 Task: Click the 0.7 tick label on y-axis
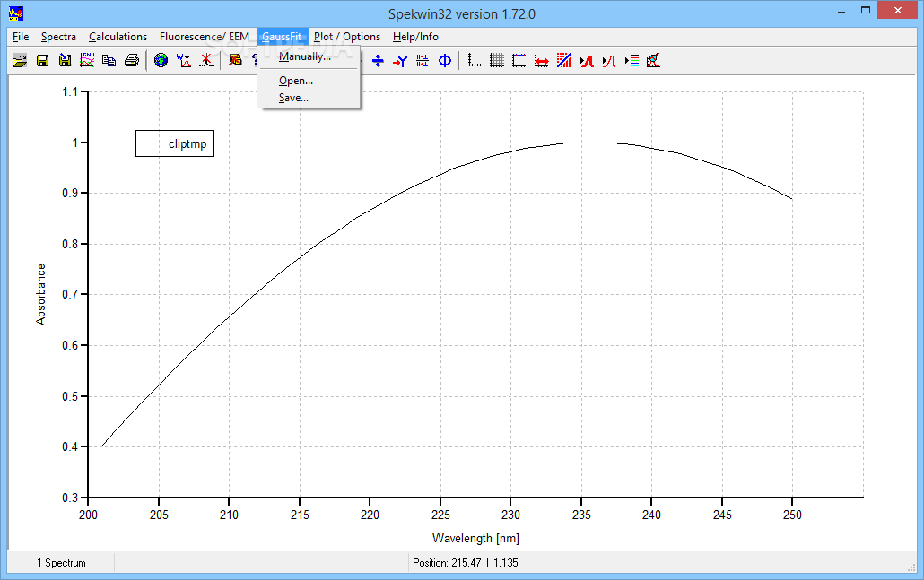(x=70, y=294)
